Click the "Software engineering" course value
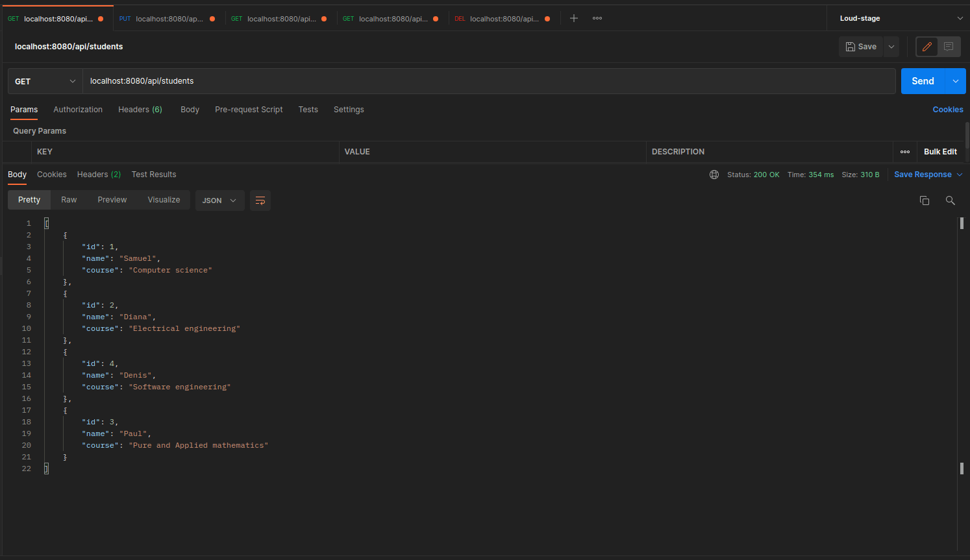Image resolution: width=970 pixels, height=560 pixels. point(180,387)
